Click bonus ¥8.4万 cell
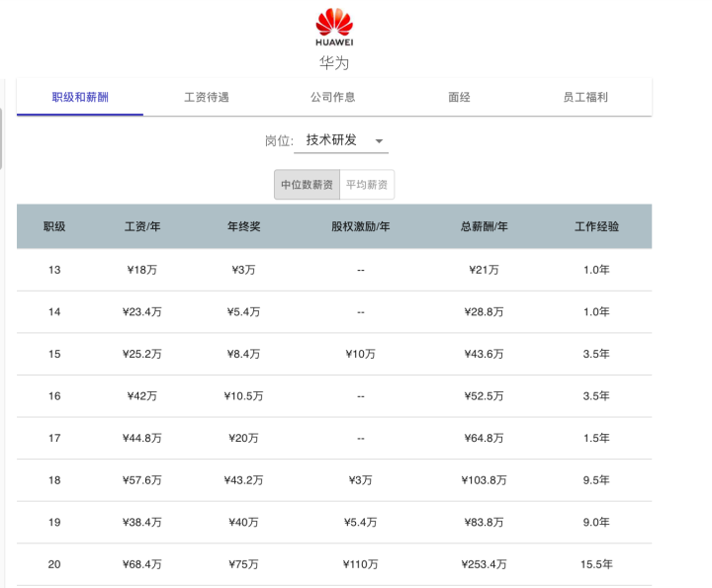712x588 pixels. 244,354
